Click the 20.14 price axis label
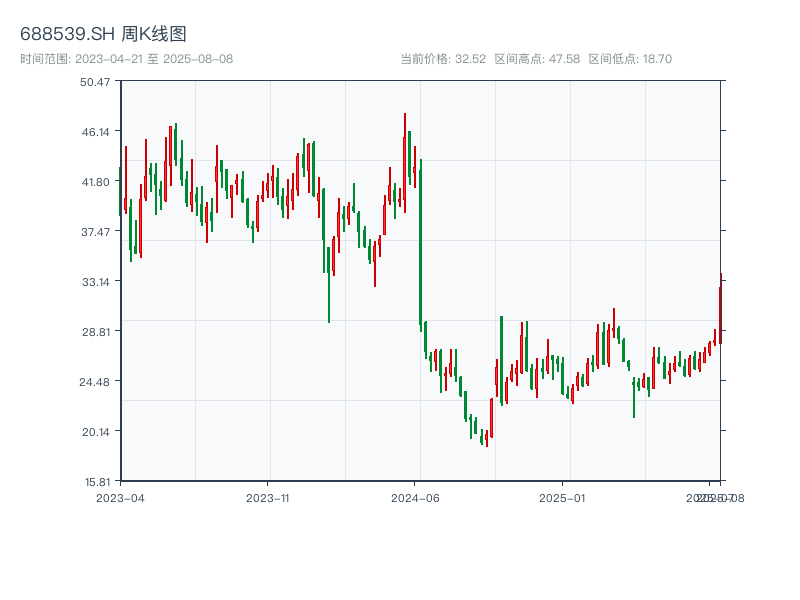The image size is (800, 600). click(x=95, y=431)
